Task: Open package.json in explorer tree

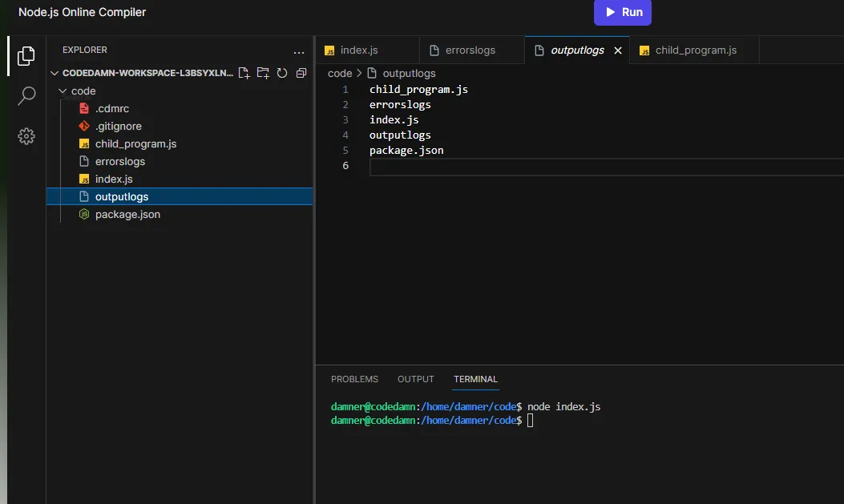Action: tap(180, 214)
